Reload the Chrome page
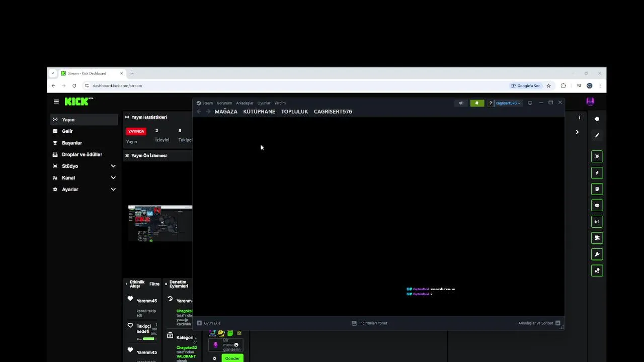The image size is (644, 362). tap(74, 86)
